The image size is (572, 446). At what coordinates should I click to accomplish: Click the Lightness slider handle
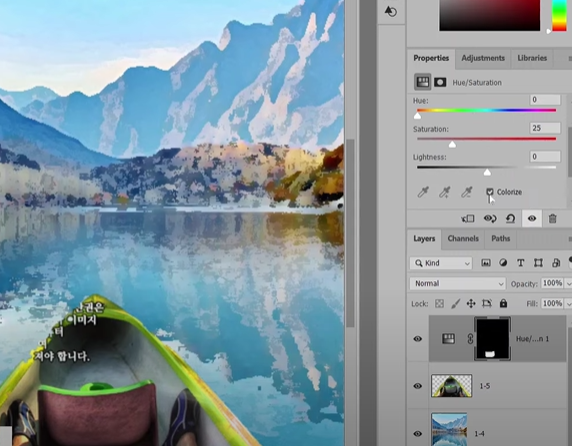pyautogui.click(x=487, y=172)
